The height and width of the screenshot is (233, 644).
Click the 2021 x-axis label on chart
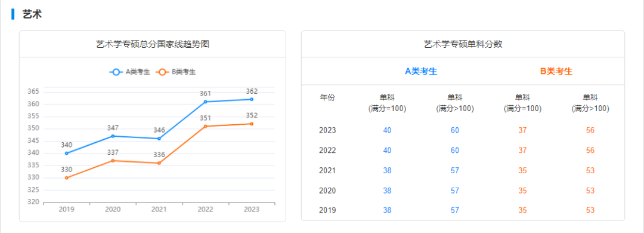[159, 210]
